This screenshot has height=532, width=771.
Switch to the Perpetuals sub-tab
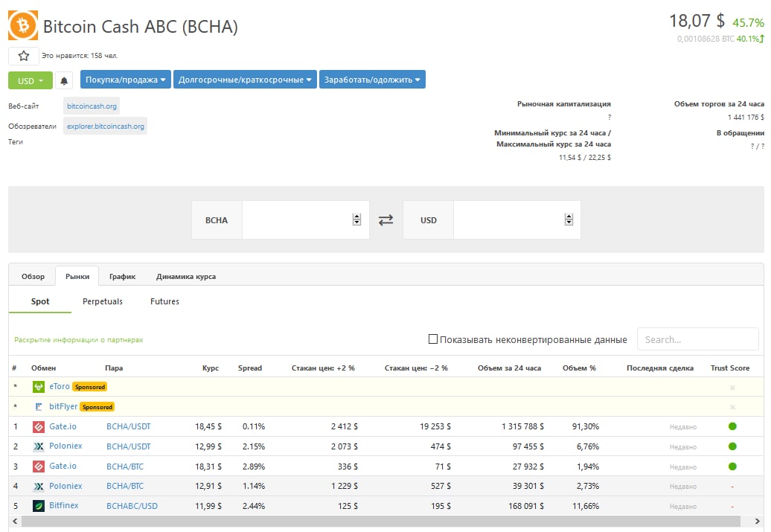[x=102, y=301]
